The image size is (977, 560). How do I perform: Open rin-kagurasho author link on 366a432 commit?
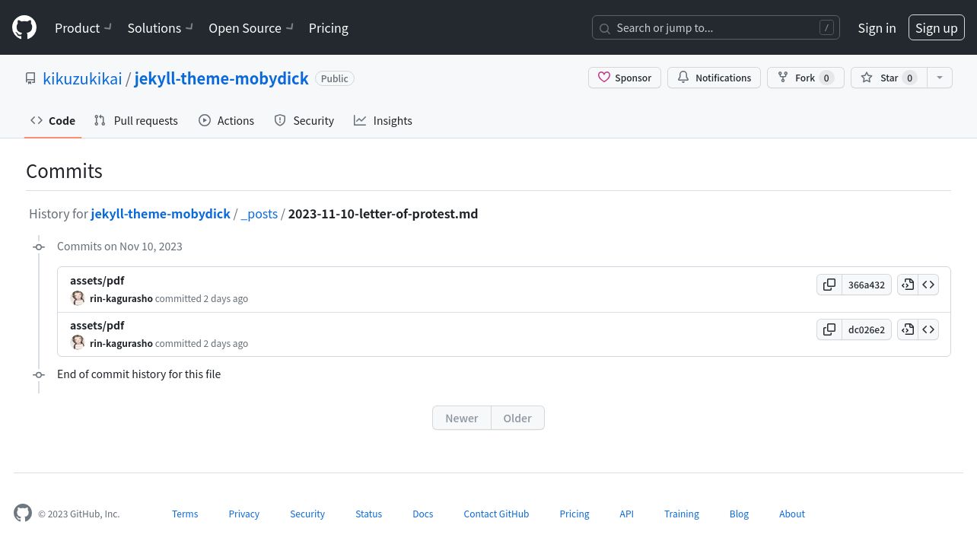tap(121, 298)
